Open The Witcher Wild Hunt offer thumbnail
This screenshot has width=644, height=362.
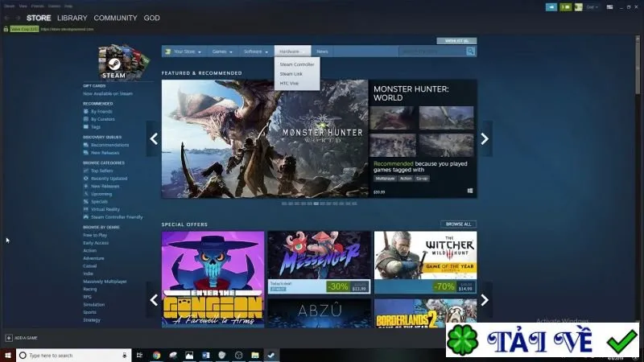[x=426, y=263]
